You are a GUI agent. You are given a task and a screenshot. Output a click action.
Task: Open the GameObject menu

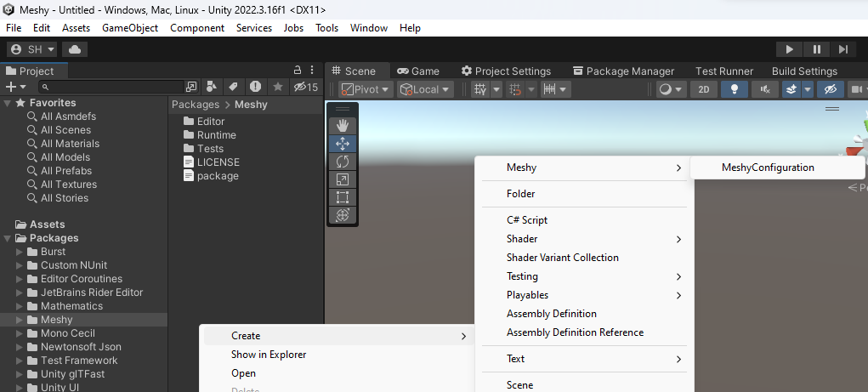click(130, 28)
